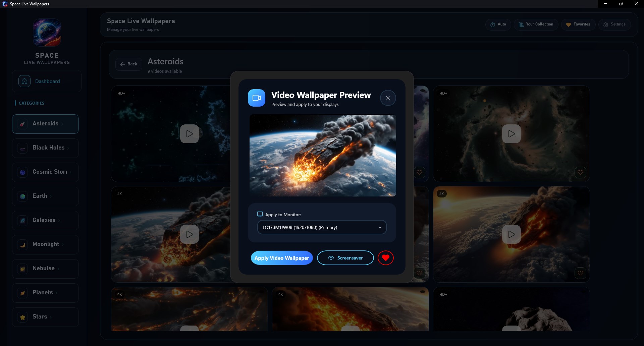Image resolution: width=644 pixels, height=346 pixels.
Task: Open Your Collection
Action: pos(536,24)
